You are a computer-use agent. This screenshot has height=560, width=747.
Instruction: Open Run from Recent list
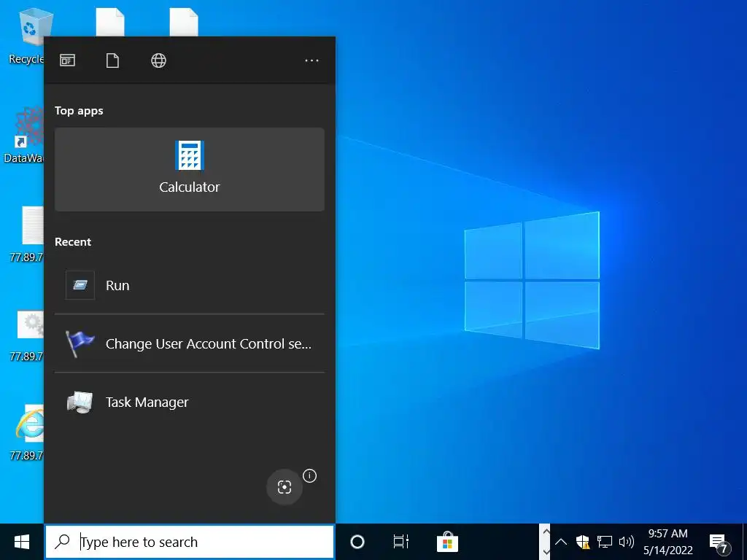tap(190, 285)
